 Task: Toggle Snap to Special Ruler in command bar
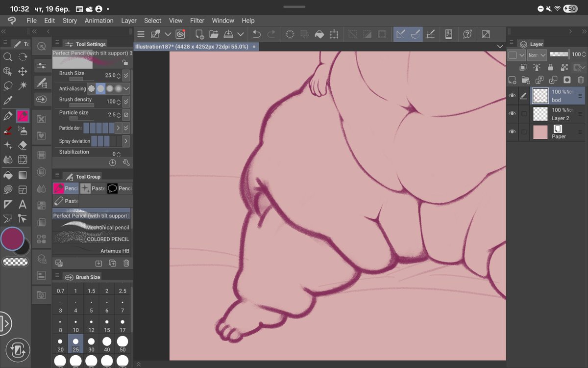pyautogui.click(x=416, y=34)
